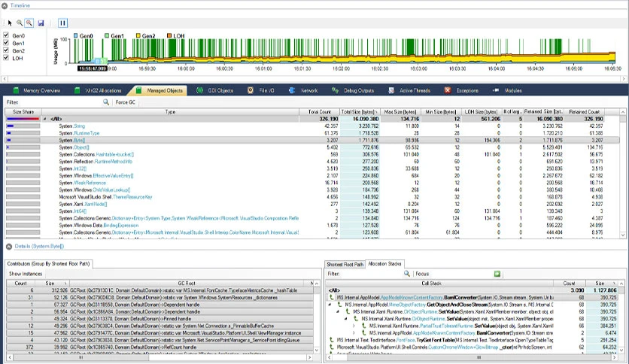
Task: Collapse the Details (System.Byte[]) section
Action: tap(9, 247)
